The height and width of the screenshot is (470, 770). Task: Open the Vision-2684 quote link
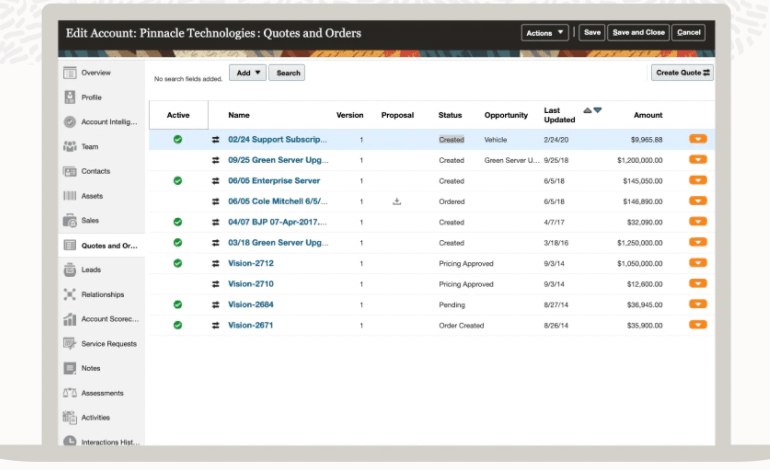250,304
